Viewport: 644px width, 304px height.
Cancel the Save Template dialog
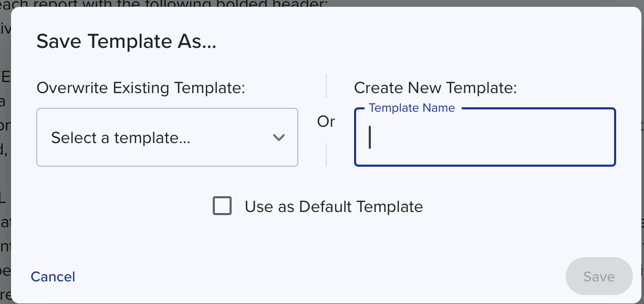tap(53, 277)
